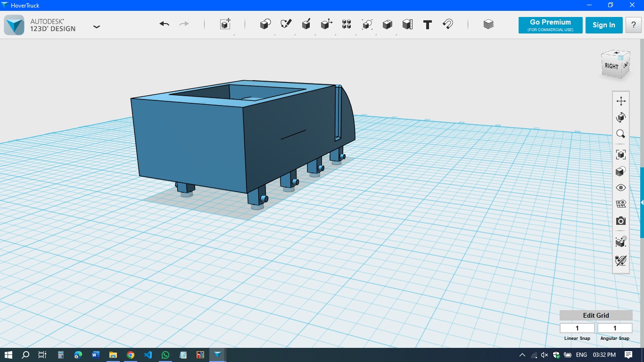Click the muted volume tray icon
This screenshot has height=362, width=644.
tap(545, 355)
